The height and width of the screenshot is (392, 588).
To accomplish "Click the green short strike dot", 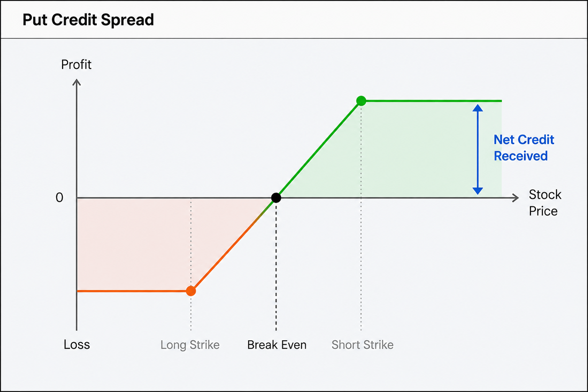I will (361, 101).
